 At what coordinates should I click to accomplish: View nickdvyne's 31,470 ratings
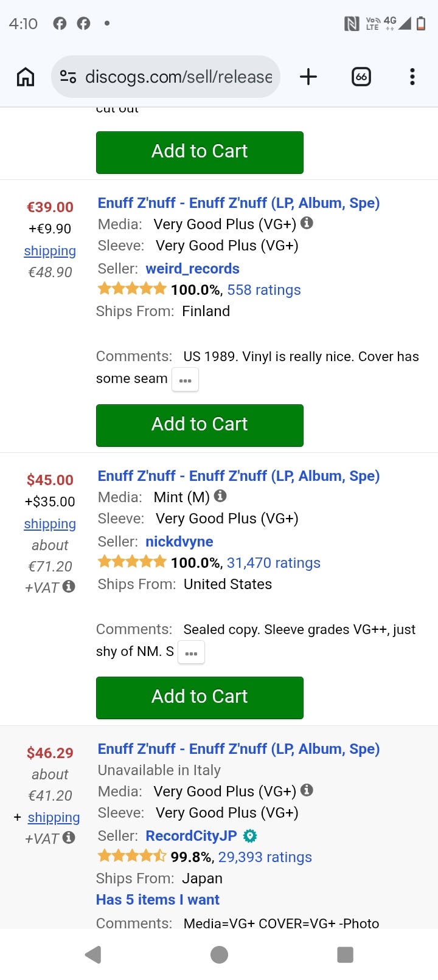[274, 563]
